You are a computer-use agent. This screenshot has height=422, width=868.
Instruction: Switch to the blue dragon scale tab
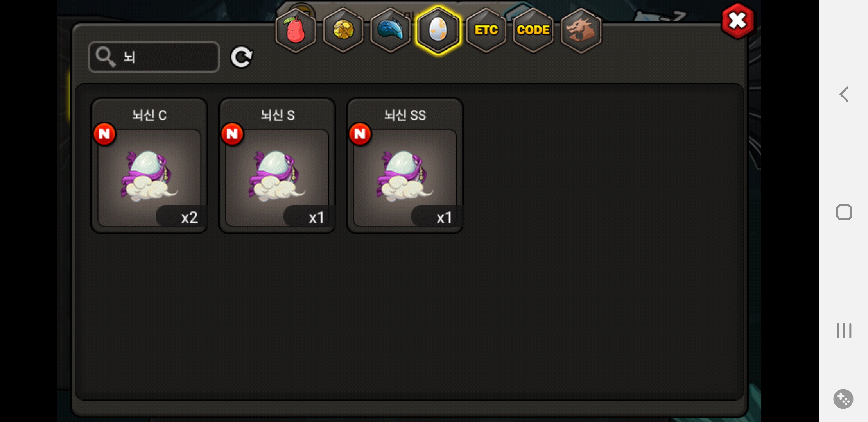pos(391,30)
